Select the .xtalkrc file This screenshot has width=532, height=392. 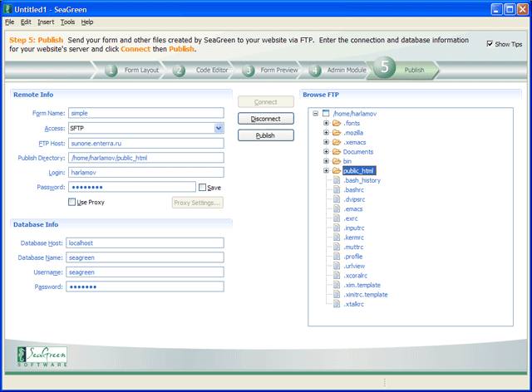[x=353, y=304]
